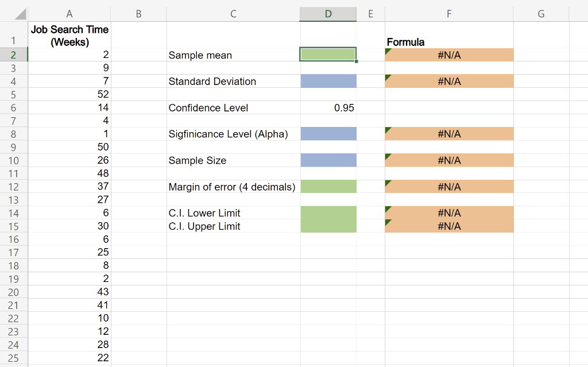Select column A header
The width and height of the screenshot is (588, 367).
(x=69, y=14)
